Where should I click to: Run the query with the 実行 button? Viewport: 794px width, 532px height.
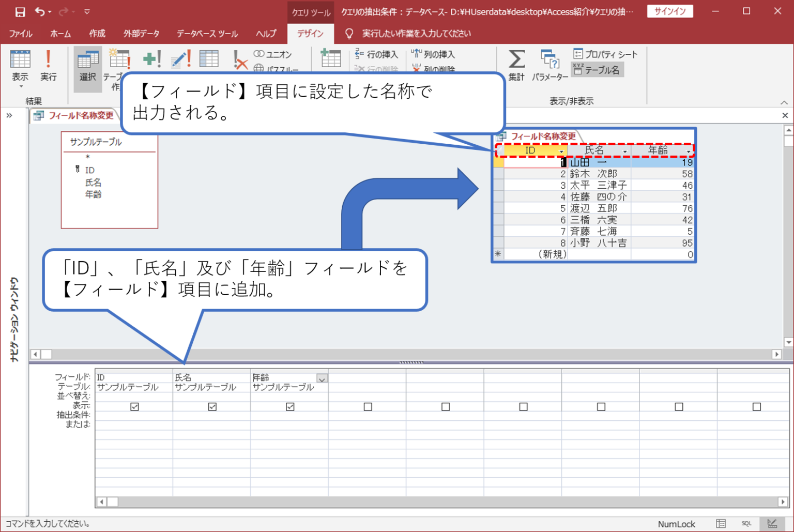coord(49,66)
